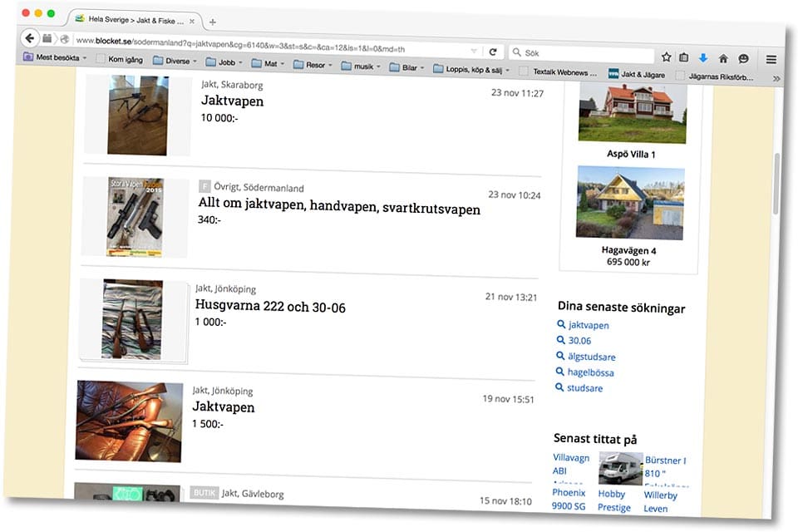Viewport: 798px width, 532px height.
Task: Expand the Diverse bookmark folder
Action: [175, 61]
